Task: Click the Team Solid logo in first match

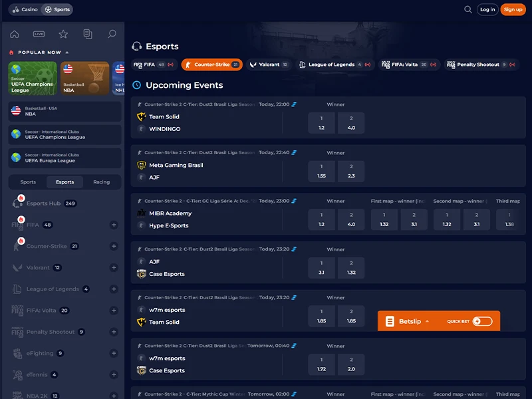Action: tap(141, 117)
